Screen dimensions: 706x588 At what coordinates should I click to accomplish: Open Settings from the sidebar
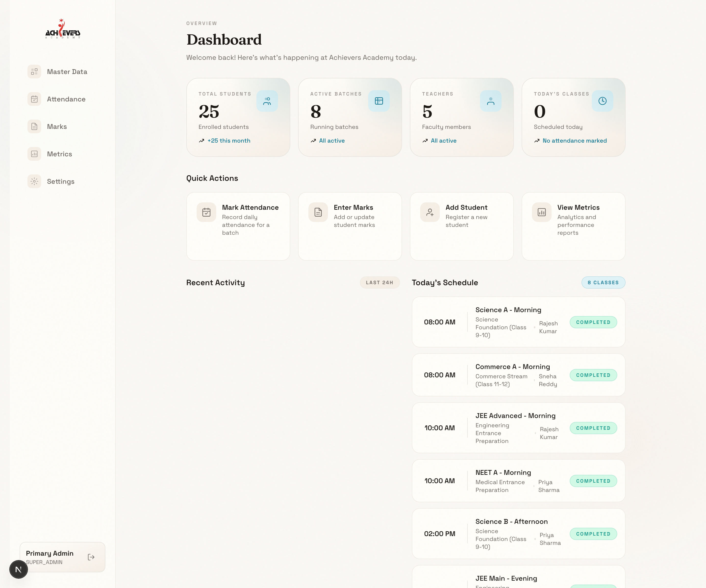pyautogui.click(x=61, y=182)
